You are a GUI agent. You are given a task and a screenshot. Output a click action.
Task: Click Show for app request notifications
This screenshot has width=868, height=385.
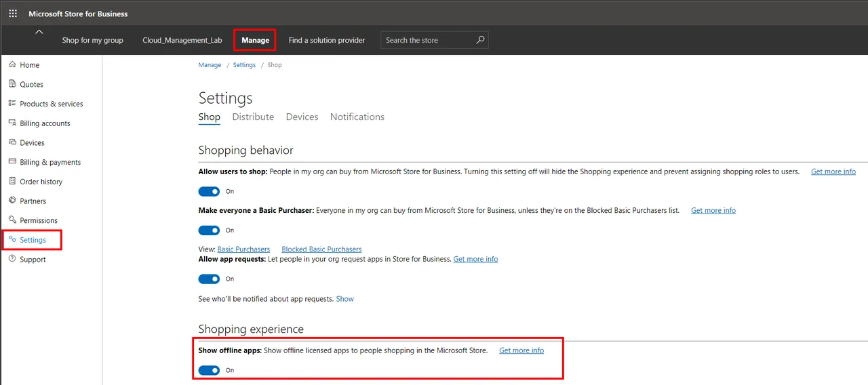click(345, 299)
